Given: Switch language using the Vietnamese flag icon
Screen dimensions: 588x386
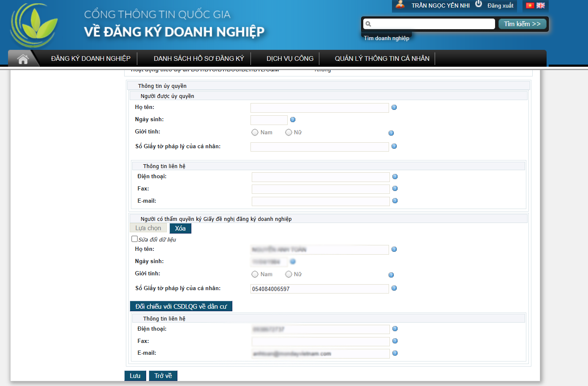Looking at the screenshot, I should click(530, 5).
